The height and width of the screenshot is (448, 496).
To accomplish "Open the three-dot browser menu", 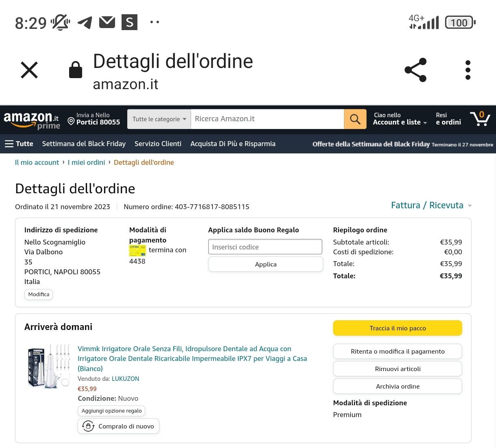I will [468, 70].
